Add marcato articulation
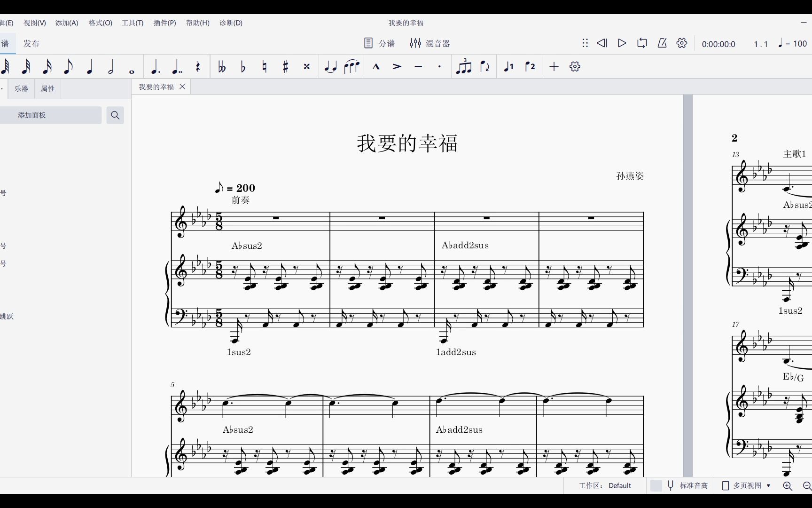Image resolution: width=812 pixels, height=508 pixels. (x=376, y=67)
